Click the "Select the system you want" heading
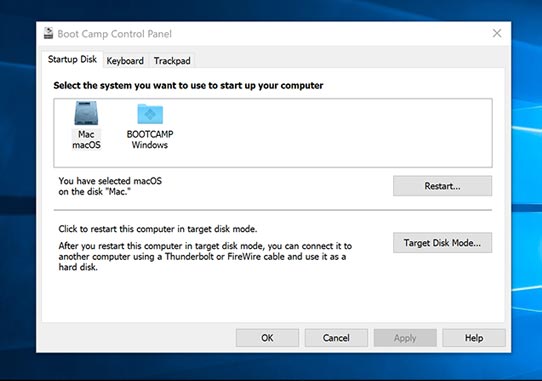This screenshot has height=381, width=542. [x=188, y=85]
